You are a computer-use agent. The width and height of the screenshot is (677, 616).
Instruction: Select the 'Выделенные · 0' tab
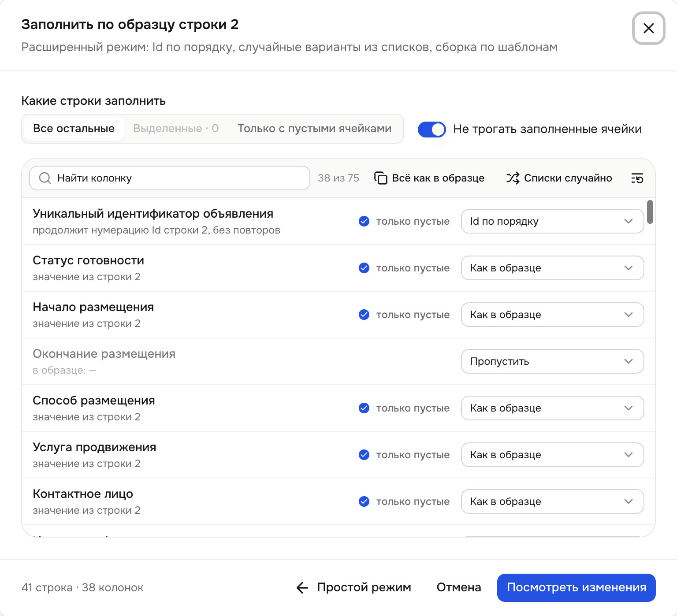[176, 129]
